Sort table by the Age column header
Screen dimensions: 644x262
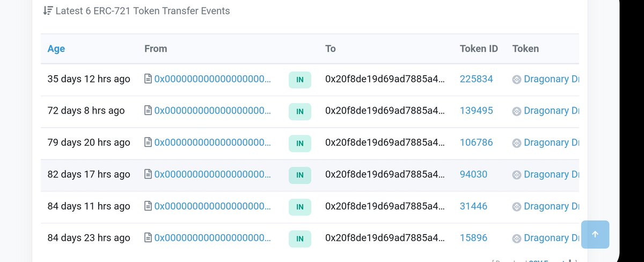click(56, 49)
